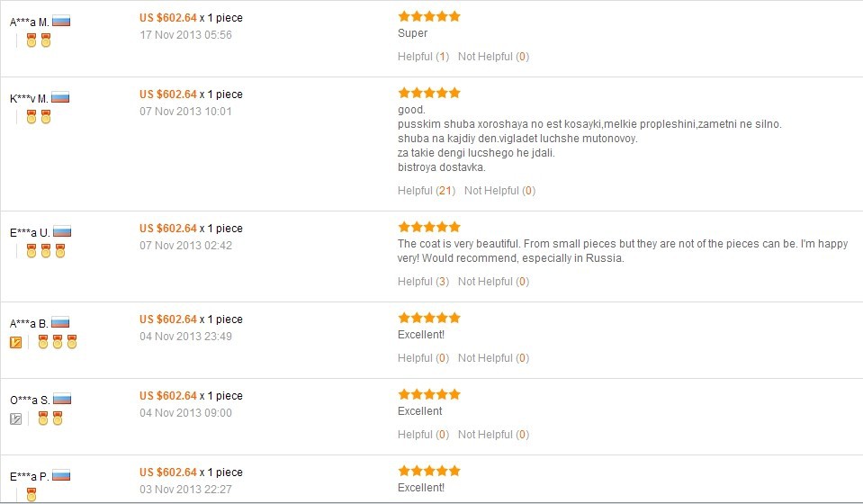Click the orange member badge under A***a B.

tap(16, 342)
